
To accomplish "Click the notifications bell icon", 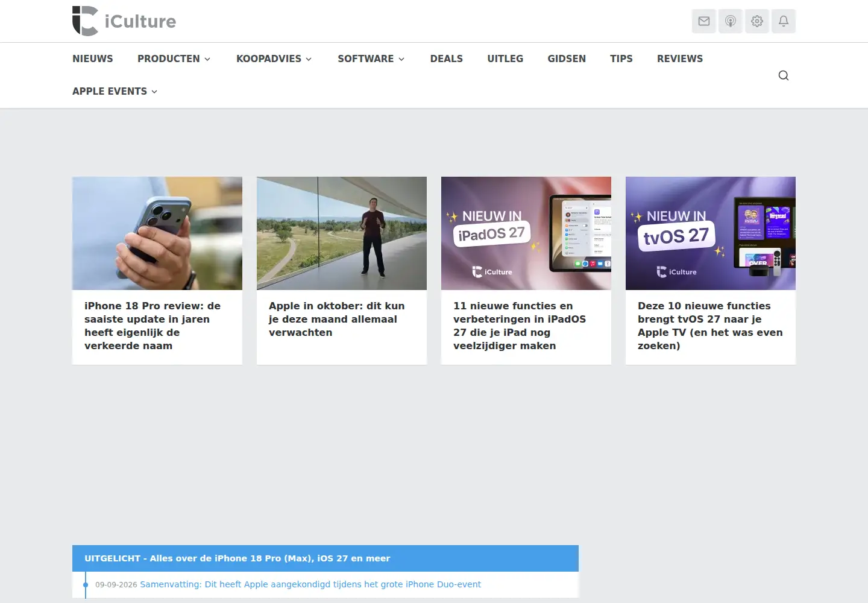I will click(x=784, y=21).
